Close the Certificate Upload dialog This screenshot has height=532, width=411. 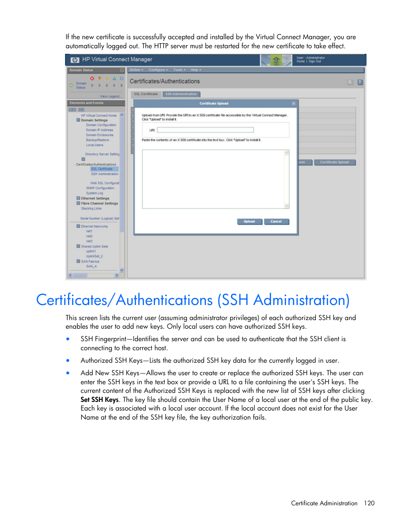click(294, 103)
